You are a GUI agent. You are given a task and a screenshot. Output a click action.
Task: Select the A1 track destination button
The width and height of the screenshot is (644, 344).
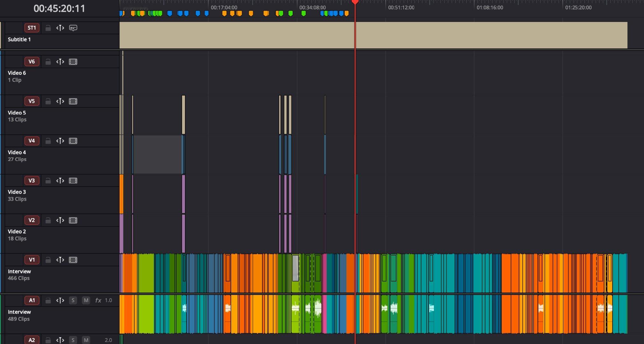pyautogui.click(x=32, y=300)
